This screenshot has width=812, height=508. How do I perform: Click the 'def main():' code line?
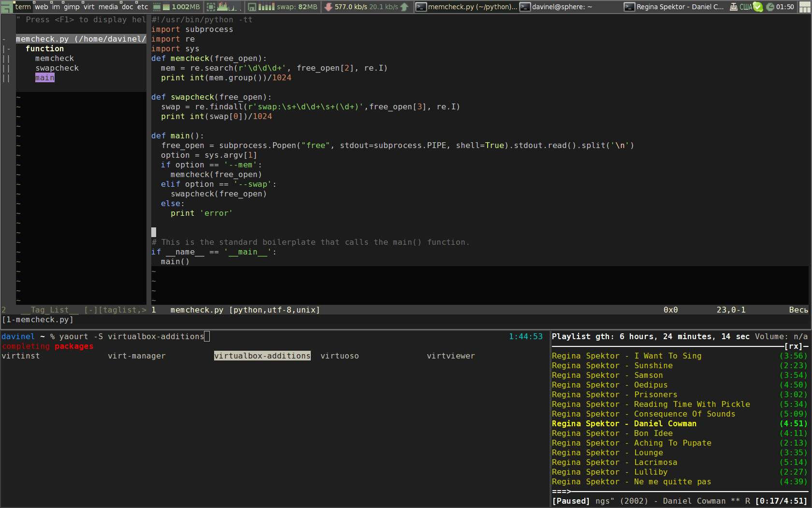177,136
